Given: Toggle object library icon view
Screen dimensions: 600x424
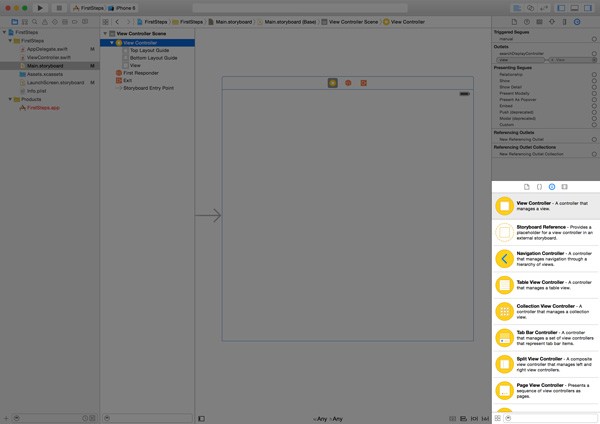Looking at the screenshot, I should tap(497, 418).
